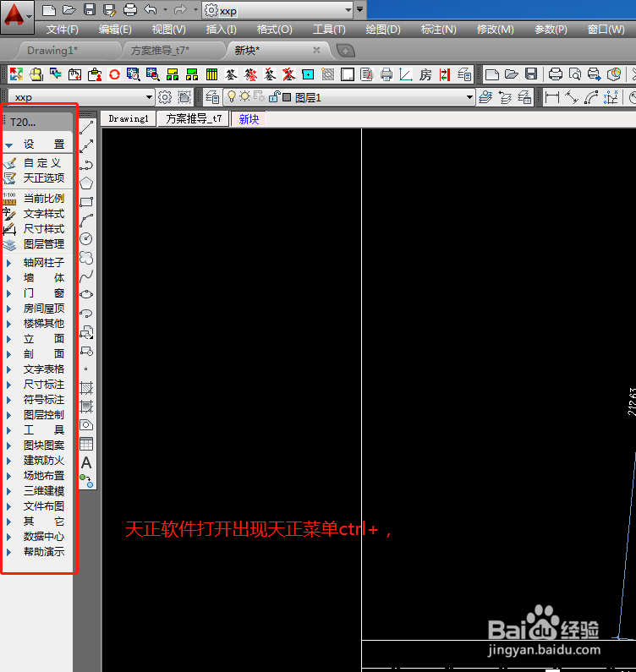Image resolution: width=636 pixels, height=672 pixels.
Task: Select the Rectangle draw tool
Action: pos(86,202)
